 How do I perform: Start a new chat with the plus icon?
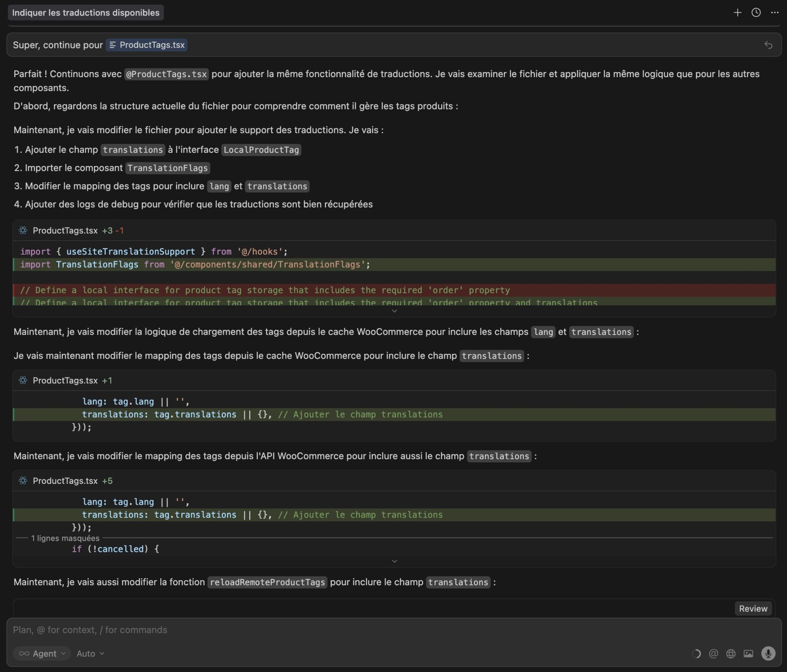pos(737,13)
